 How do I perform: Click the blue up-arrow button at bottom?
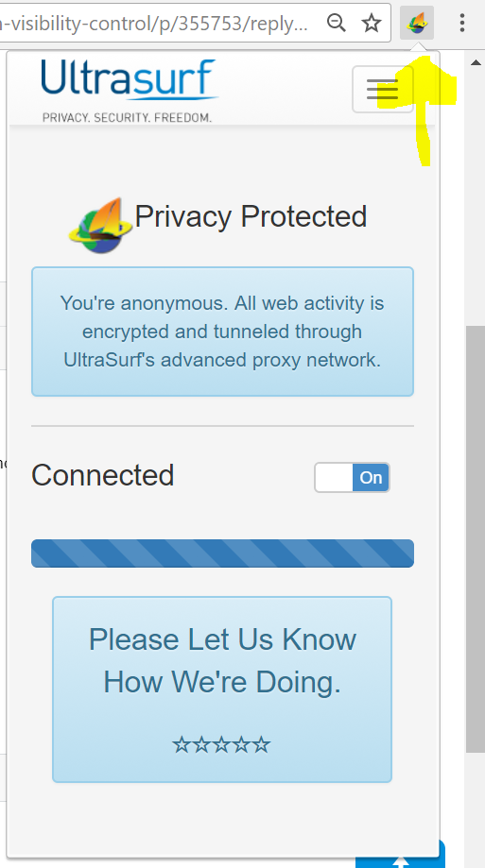400,855
